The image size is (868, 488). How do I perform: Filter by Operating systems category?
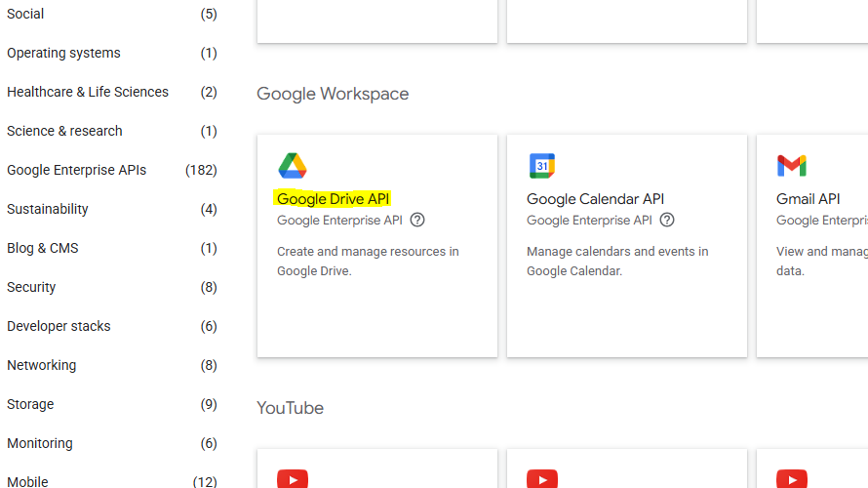(63, 53)
